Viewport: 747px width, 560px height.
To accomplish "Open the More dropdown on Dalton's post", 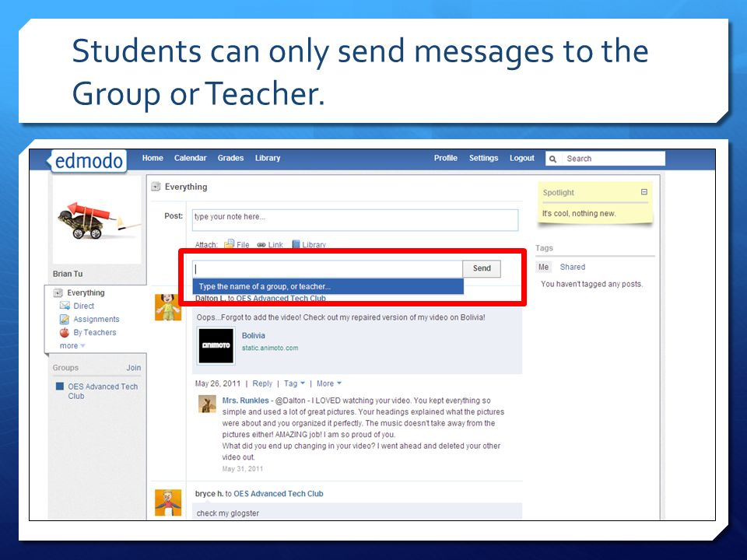I will [x=328, y=383].
